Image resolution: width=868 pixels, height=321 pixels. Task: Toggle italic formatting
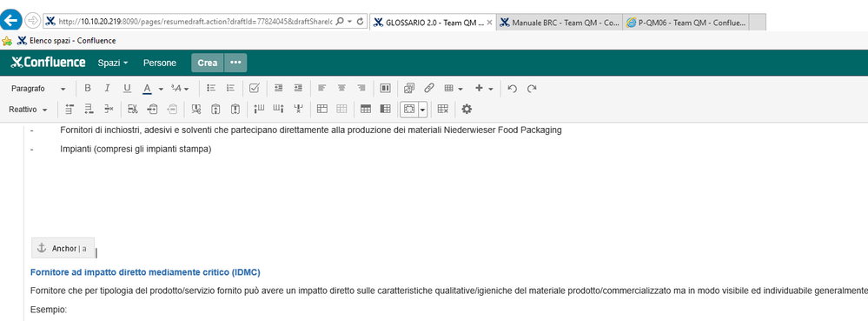(108, 88)
